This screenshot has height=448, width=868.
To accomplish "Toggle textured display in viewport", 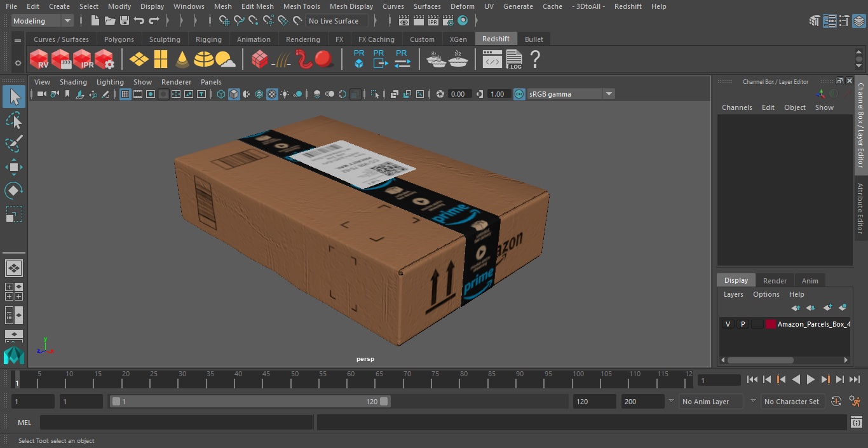I will pos(272,94).
